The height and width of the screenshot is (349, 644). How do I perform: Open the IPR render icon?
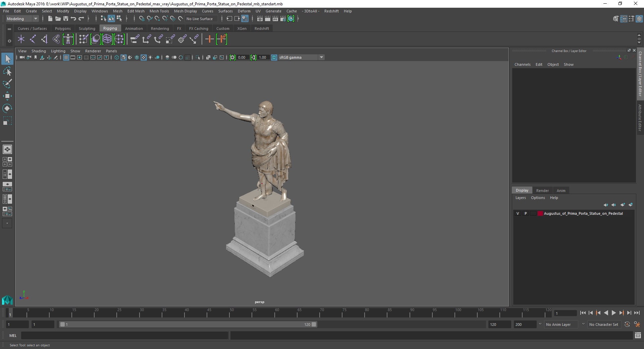pyautogui.click(x=275, y=19)
